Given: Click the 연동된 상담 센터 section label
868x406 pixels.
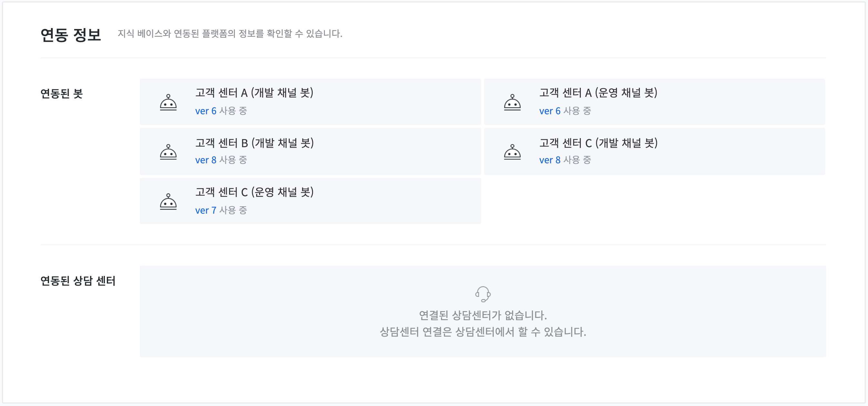Looking at the screenshot, I should (78, 280).
